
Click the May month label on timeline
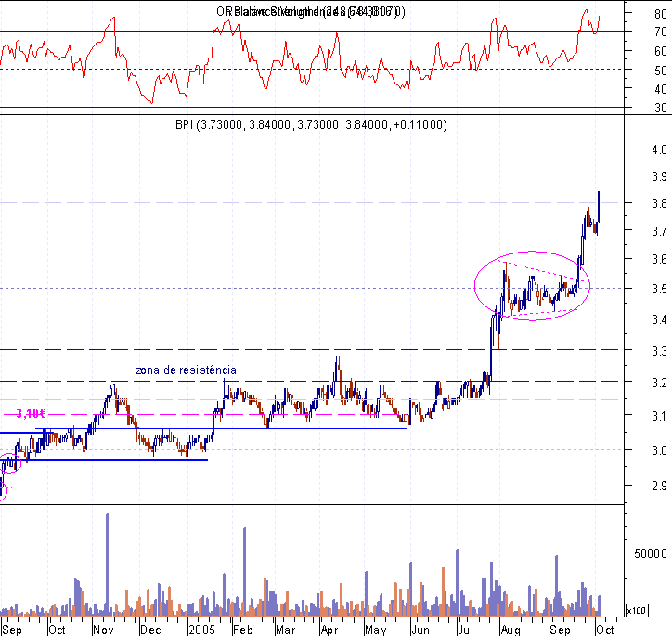[376, 630]
